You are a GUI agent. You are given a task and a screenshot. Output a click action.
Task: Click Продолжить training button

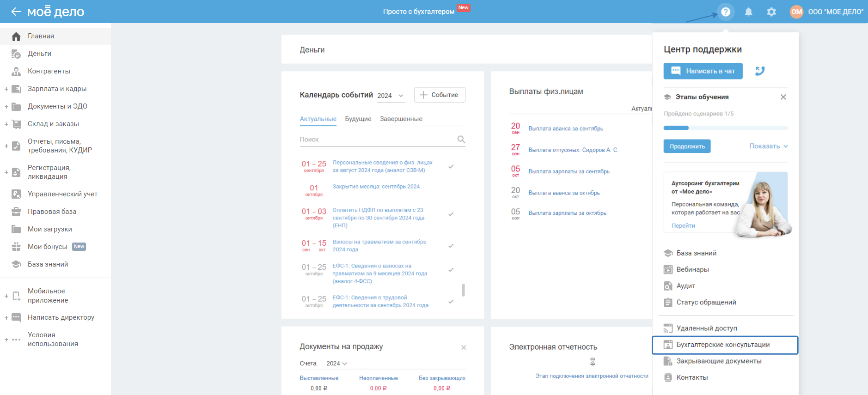pos(687,146)
